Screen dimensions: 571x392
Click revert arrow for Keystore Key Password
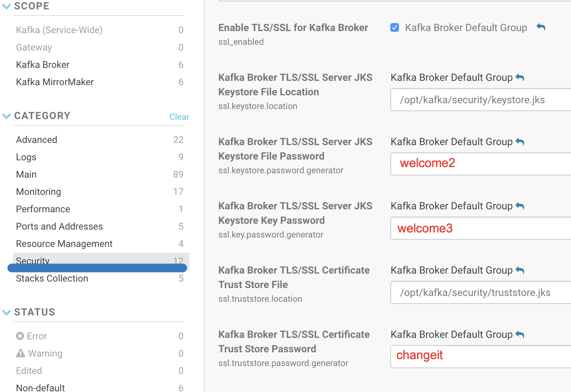click(520, 206)
